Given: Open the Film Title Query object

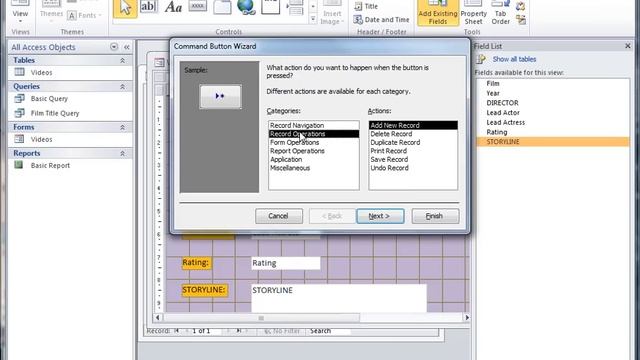Looking at the screenshot, I should click(x=55, y=113).
